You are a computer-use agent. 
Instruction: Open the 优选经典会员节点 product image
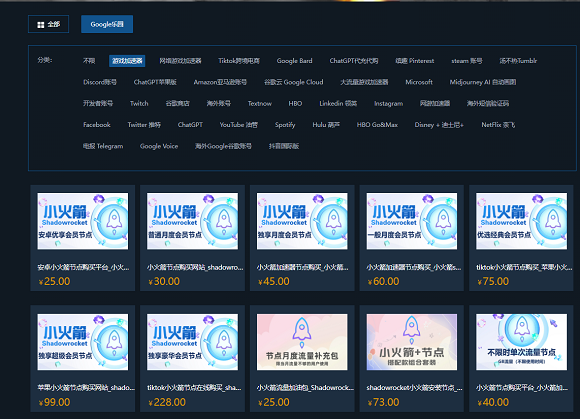coord(522,221)
